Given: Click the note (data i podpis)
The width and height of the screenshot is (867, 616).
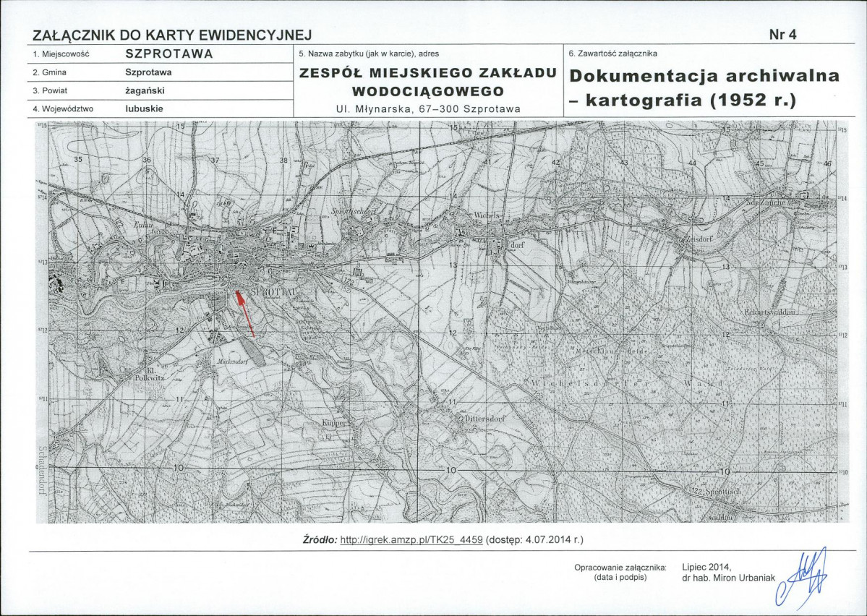Looking at the screenshot, I should 620,577.
